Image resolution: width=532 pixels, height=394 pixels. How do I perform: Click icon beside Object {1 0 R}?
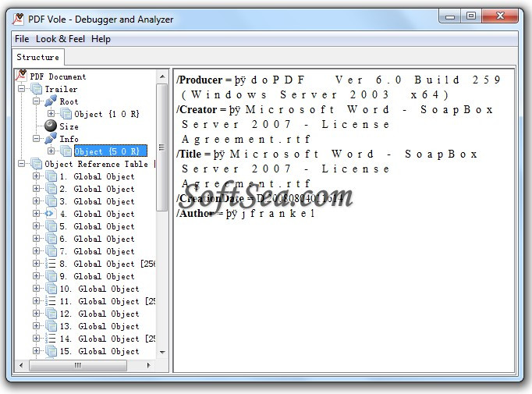point(66,114)
